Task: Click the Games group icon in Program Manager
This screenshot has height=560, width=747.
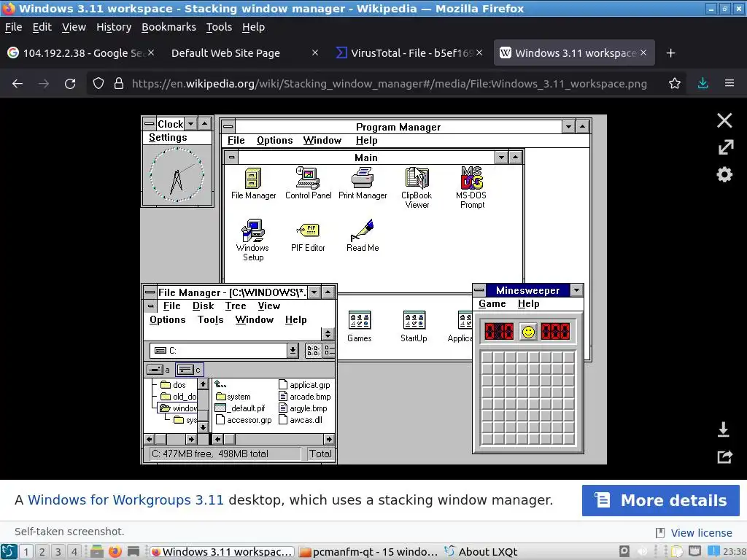Action: pyautogui.click(x=359, y=327)
